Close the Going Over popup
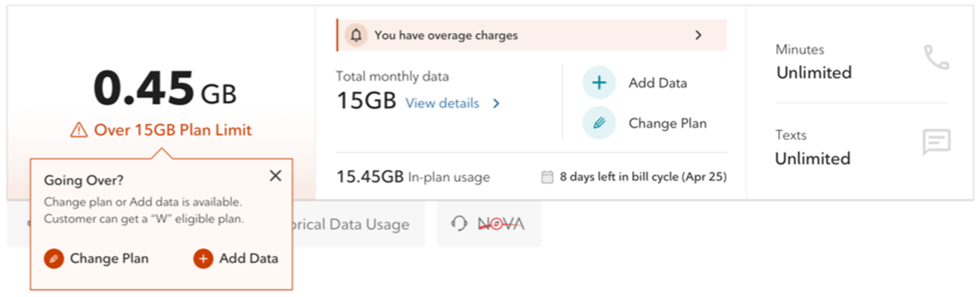 276,176
